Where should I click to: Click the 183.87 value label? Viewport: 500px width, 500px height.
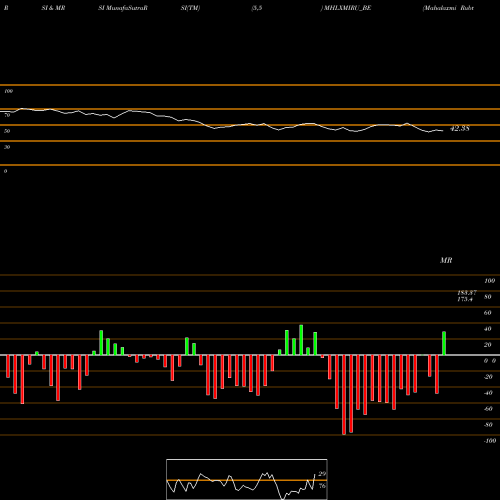tap(467, 292)
